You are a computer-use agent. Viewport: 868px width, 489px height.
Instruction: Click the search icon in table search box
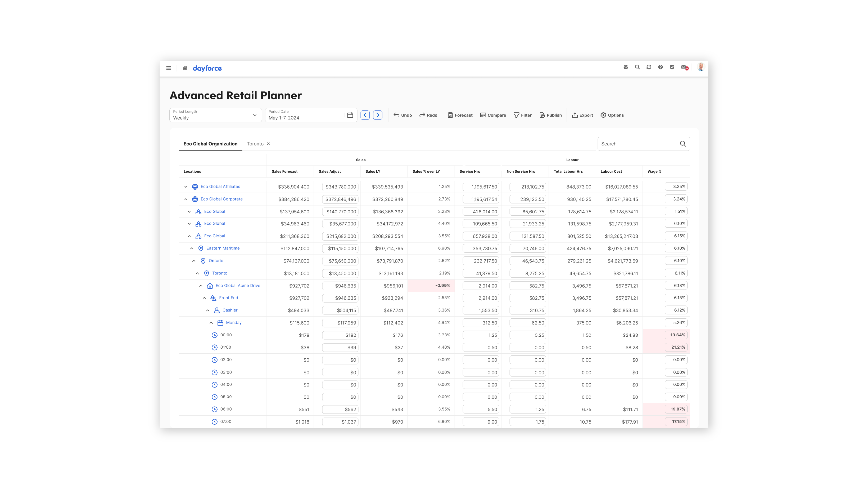click(x=683, y=144)
